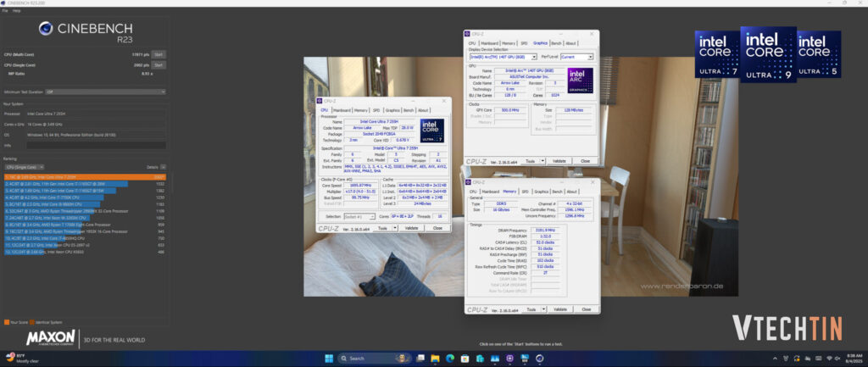Click Validate in CPU-Z processor window
This screenshot has width=868, height=367.
click(x=411, y=228)
